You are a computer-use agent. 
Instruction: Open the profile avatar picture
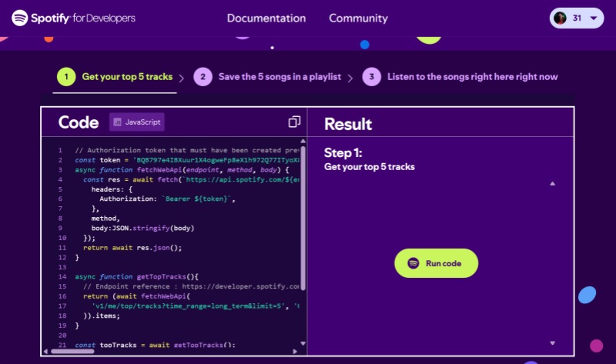(x=560, y=18)
